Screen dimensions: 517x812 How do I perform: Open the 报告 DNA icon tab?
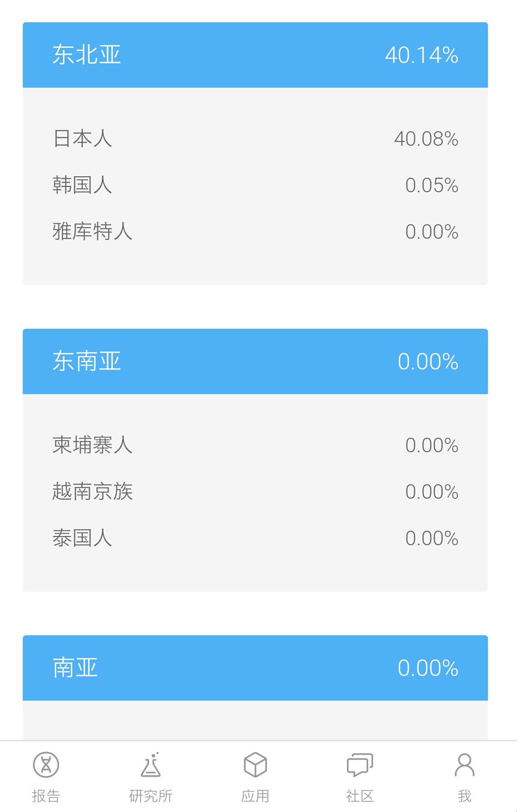(x=46, y=765)
